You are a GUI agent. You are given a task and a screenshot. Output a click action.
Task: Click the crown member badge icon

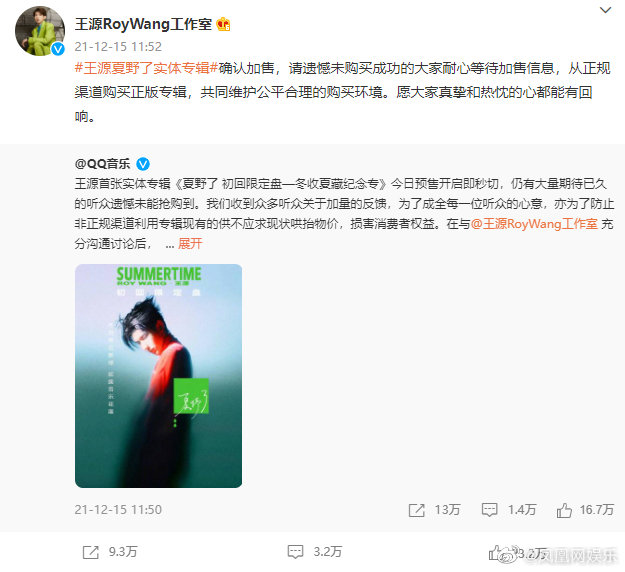[223, 24]
